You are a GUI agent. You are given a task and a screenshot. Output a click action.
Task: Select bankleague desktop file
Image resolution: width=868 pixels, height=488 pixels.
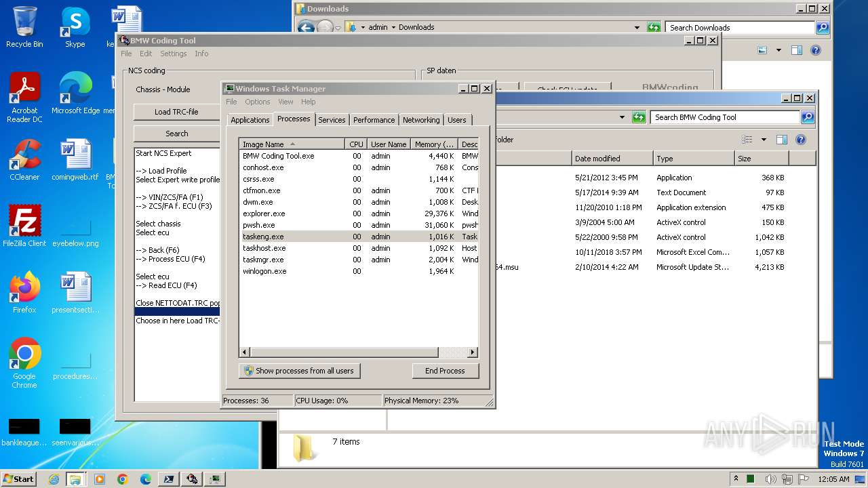(x=24, y=432)
